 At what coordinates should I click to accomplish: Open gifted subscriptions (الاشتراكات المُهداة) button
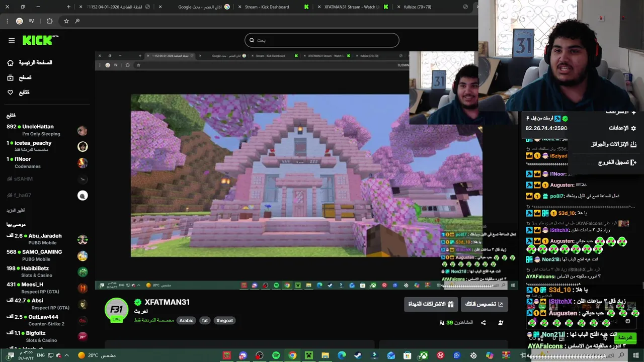click(431, 304)
